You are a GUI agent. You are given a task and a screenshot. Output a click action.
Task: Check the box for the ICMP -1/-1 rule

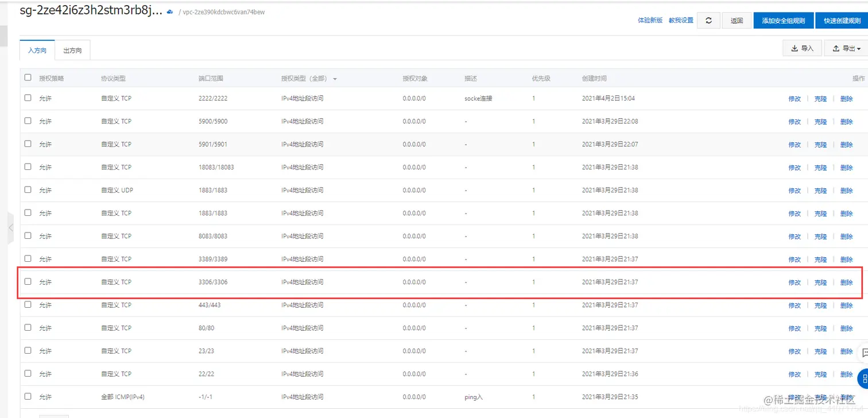pos(28,396)
